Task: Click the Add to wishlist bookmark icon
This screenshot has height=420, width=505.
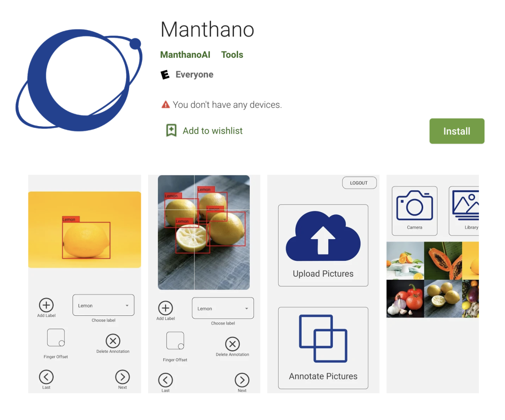Action: click(171, 130)
